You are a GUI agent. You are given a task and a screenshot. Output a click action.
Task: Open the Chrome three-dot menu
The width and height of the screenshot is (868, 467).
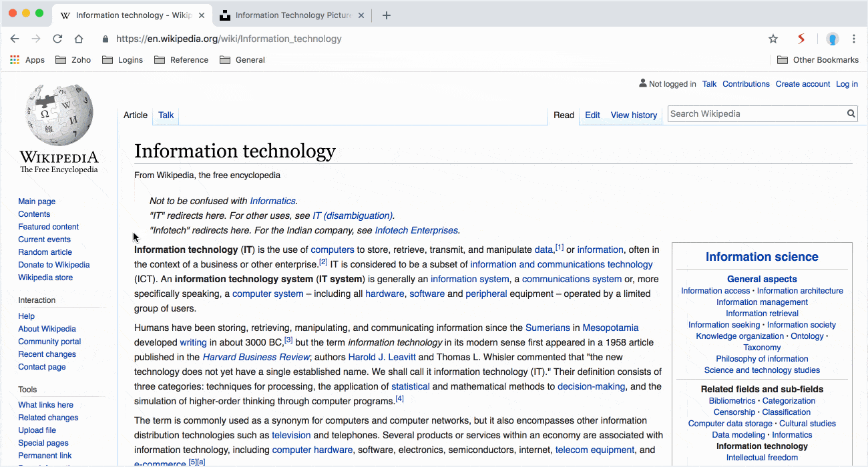point(854,39)
